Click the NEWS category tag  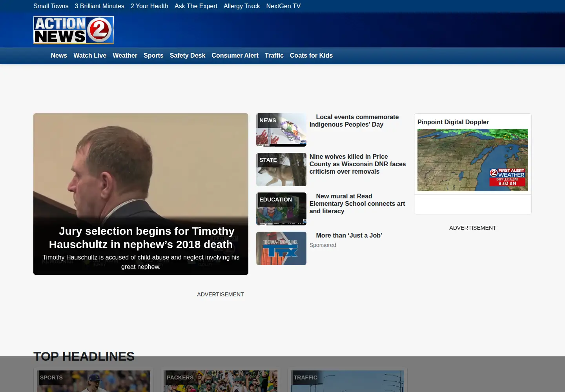click(268, 120)
